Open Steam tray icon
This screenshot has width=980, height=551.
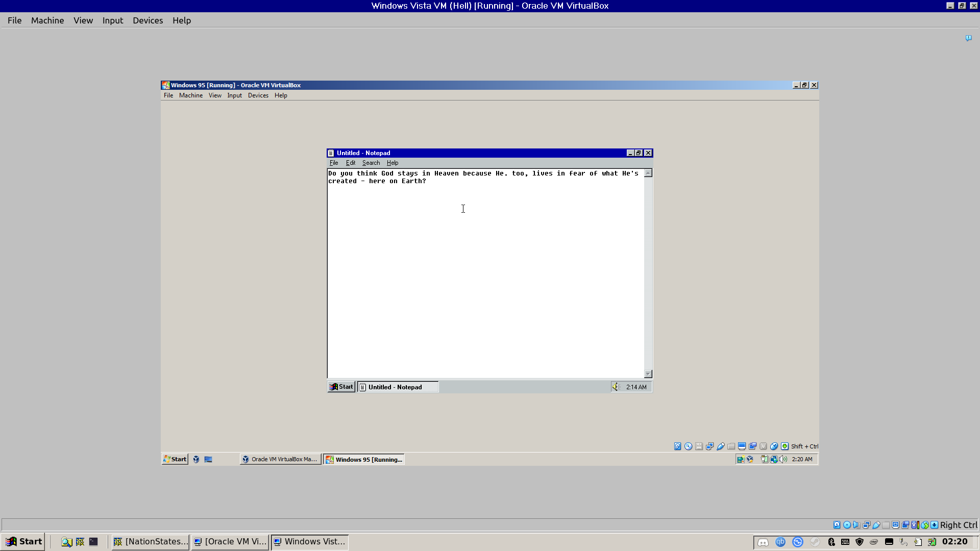pyautogui.click(x=815, y=542)
